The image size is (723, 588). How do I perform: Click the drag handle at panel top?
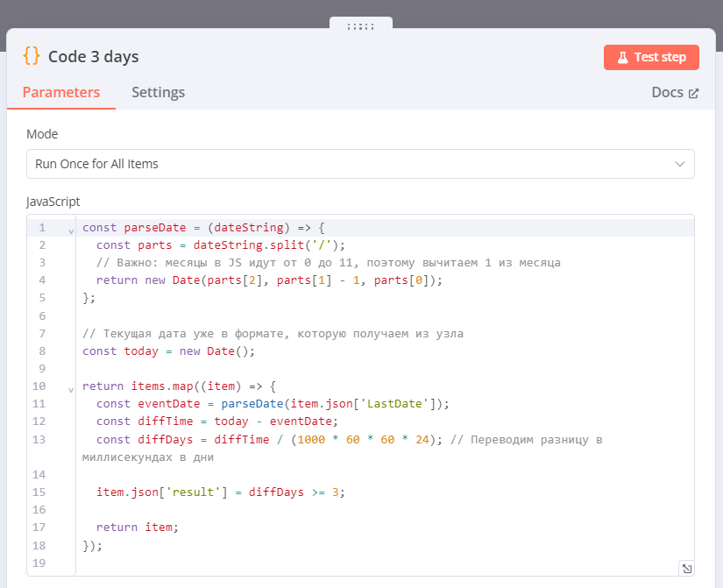pos(361,26)
